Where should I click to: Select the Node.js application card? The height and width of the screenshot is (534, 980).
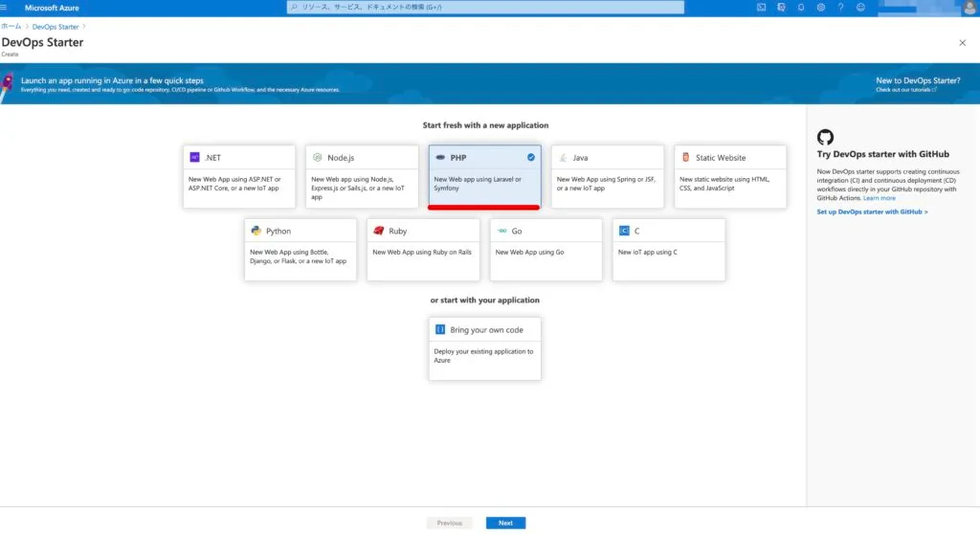tap(362, 176)
